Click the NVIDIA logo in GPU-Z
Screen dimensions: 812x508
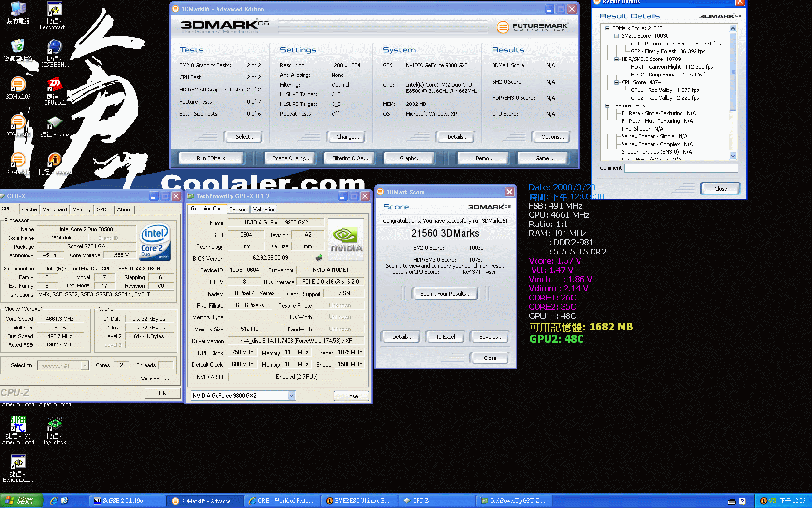(x=346, y=240)
